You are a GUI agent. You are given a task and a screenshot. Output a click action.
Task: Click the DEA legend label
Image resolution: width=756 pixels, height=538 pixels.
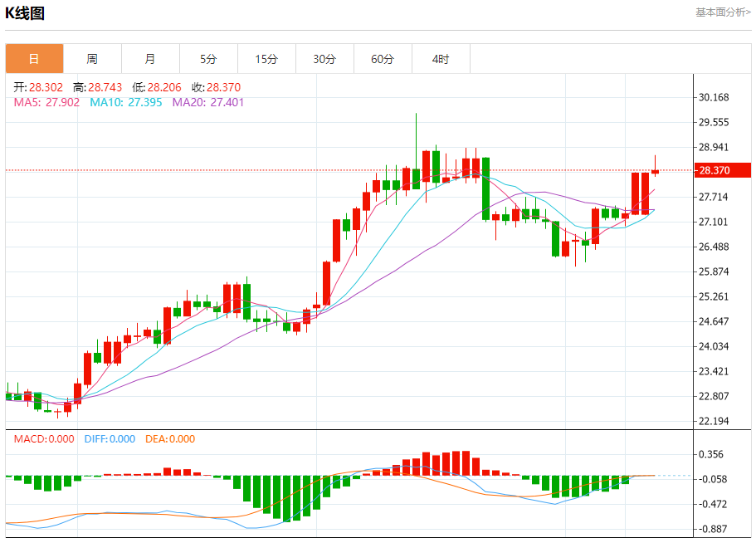click(x=170, y=439)
